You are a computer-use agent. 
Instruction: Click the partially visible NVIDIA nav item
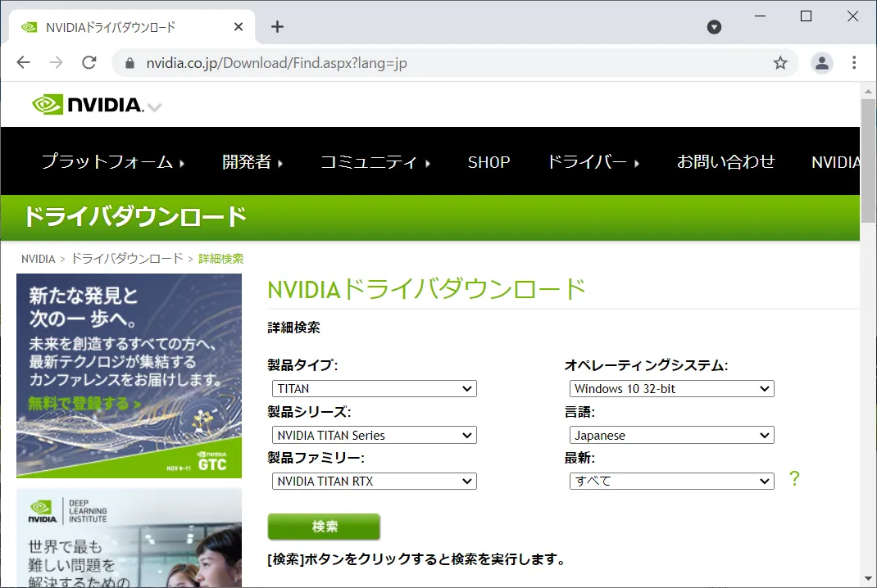click(836, 162)
